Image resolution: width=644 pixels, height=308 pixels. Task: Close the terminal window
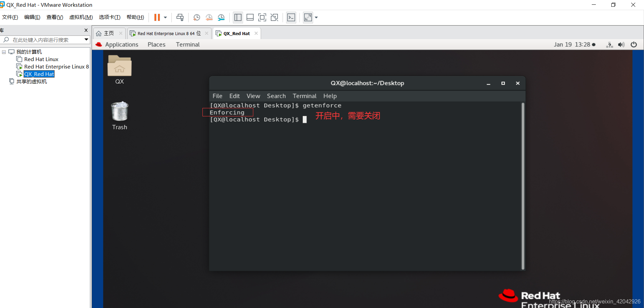518,83
